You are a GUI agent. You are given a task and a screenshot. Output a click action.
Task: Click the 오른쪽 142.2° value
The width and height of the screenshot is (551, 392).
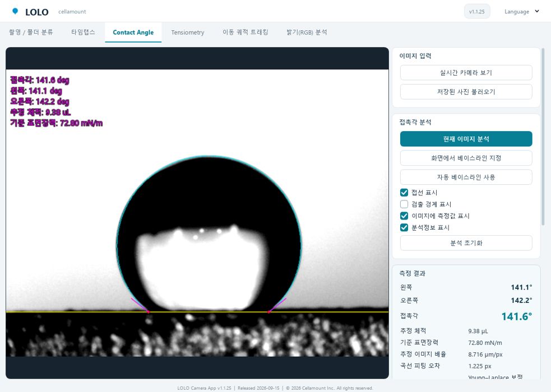(x=521, y=300)
